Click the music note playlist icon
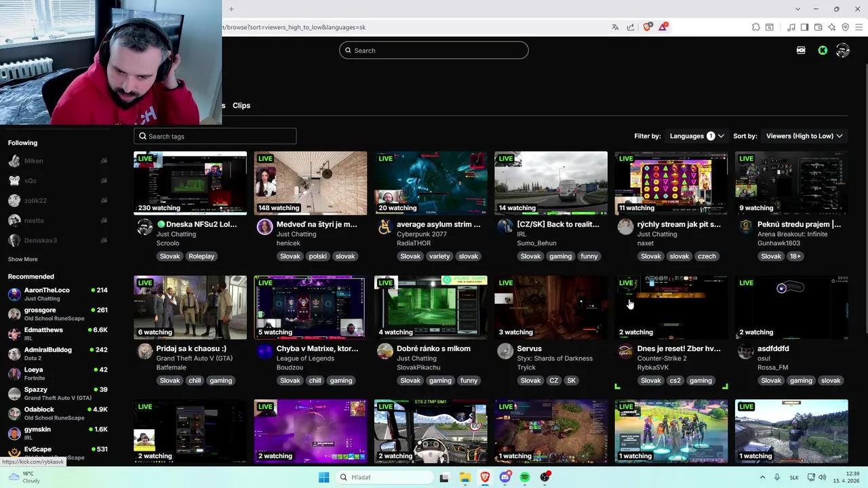868x488 pixels. point(791,27)
